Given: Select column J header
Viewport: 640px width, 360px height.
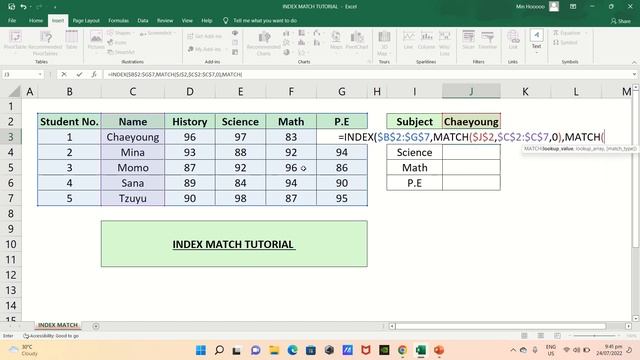Looking at the screenshot, I should click(x=471, y=91).
